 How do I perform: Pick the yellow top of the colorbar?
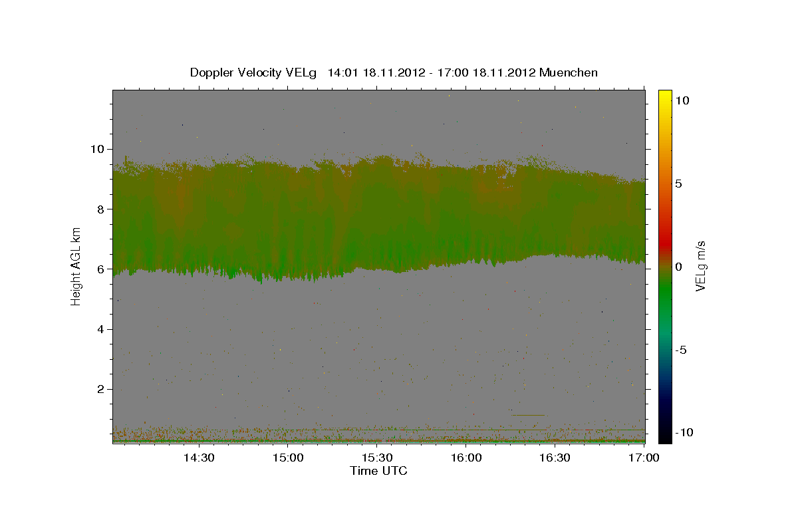tap(665, 96)
